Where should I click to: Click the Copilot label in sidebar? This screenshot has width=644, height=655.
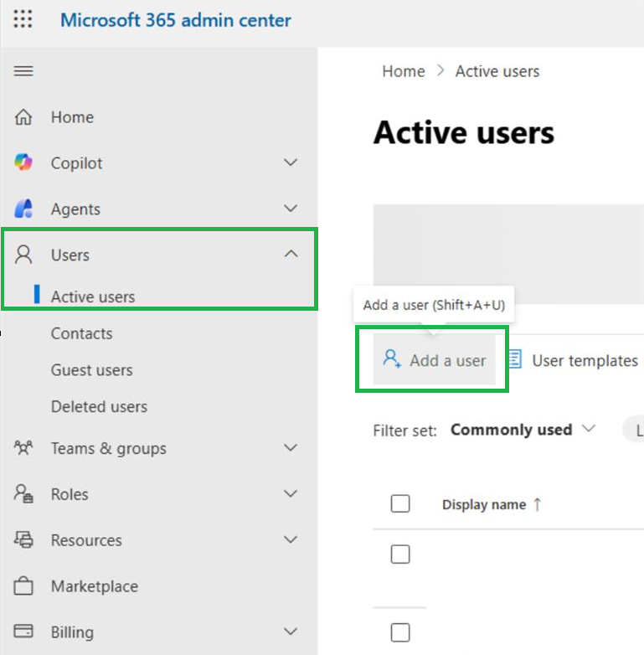[x=77, y=163]
